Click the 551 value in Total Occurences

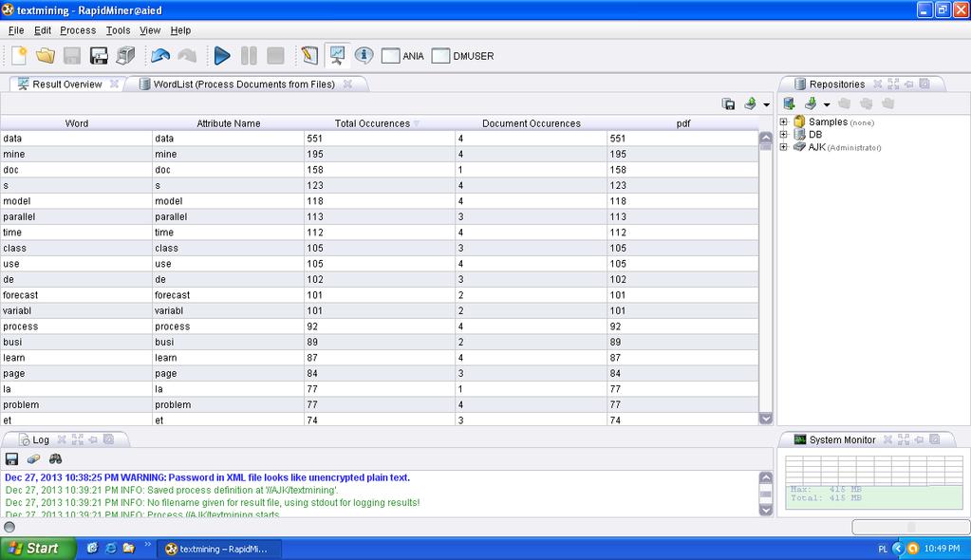380,139
